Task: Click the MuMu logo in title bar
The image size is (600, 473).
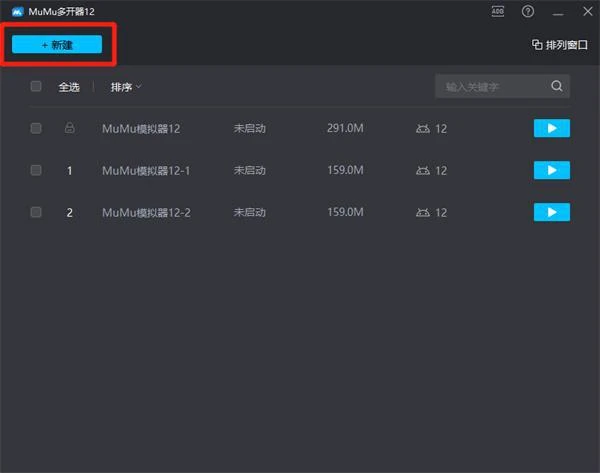Action: click(x=18, y=12)
